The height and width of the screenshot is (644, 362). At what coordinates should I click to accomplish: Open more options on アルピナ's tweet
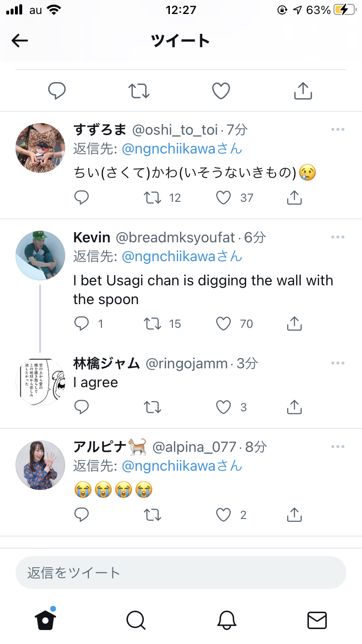(x=338, y=447)
